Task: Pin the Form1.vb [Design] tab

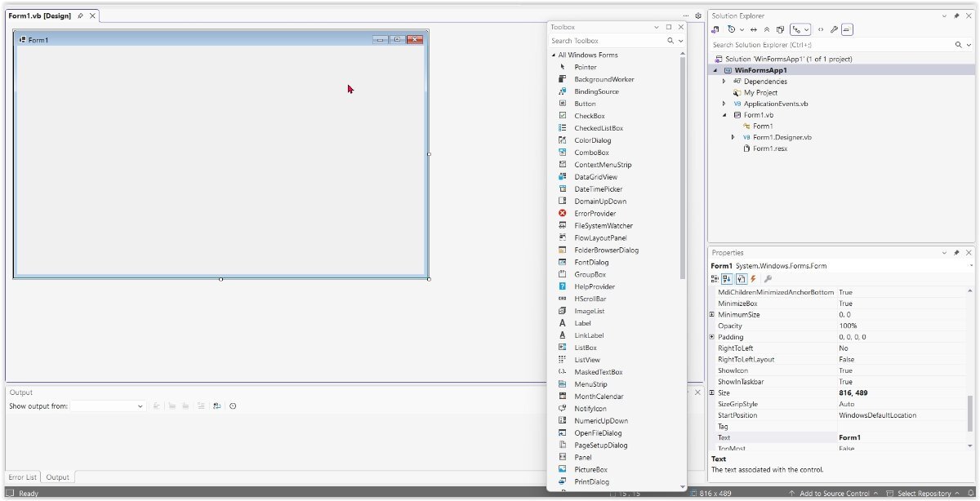Action: 80,16
